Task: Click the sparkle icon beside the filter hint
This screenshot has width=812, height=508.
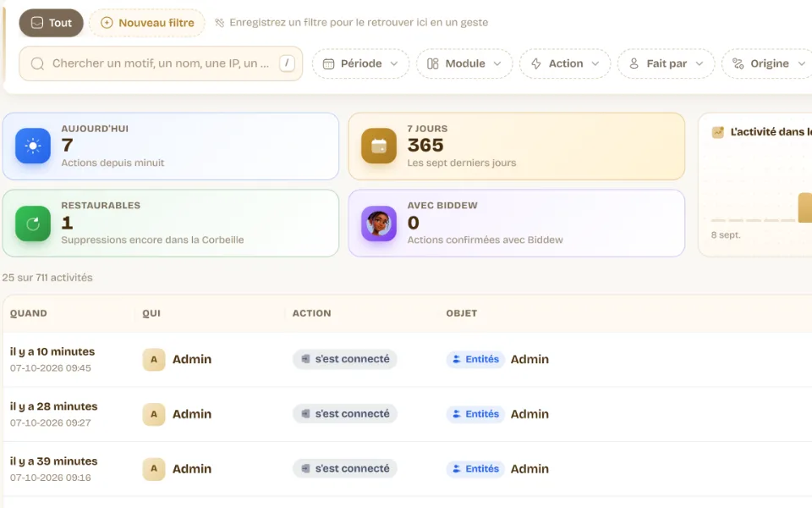Action: 220,23
